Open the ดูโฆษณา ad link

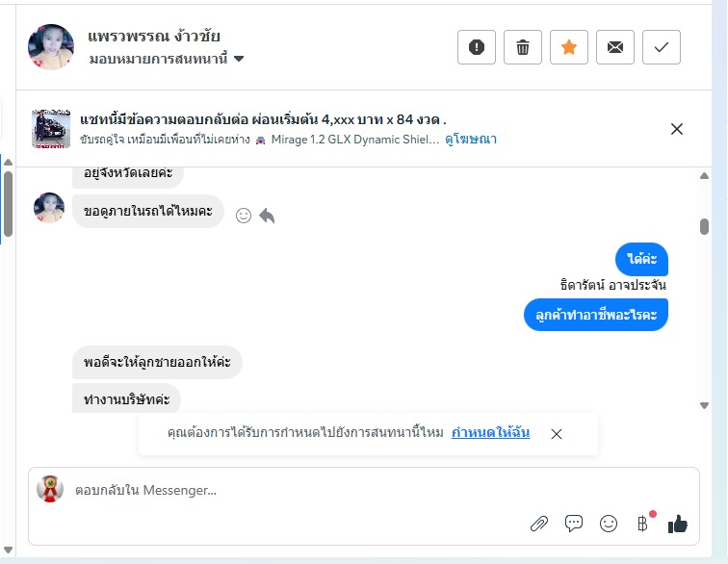[471, 140]
